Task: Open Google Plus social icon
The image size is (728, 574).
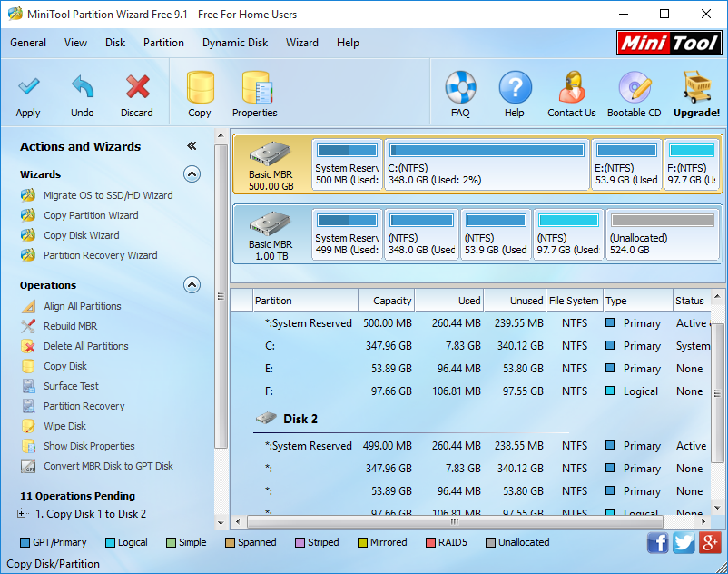Action: [x=711, y=542]
